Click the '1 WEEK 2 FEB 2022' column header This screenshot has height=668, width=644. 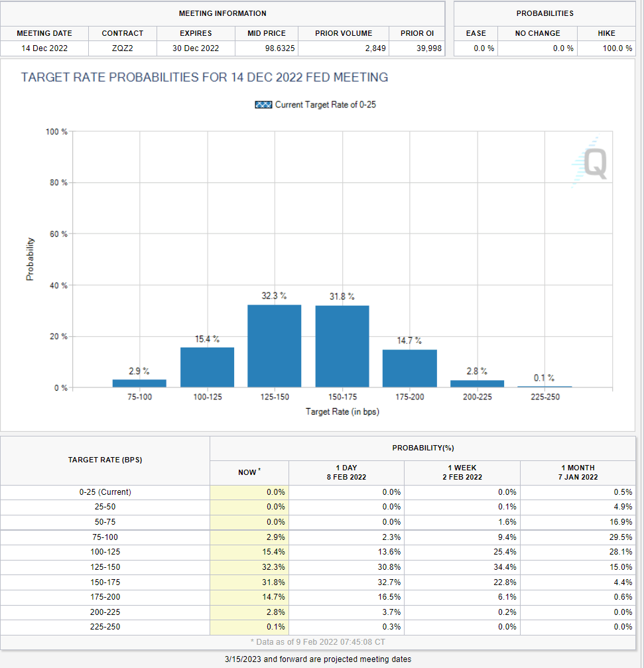(462, 472)
